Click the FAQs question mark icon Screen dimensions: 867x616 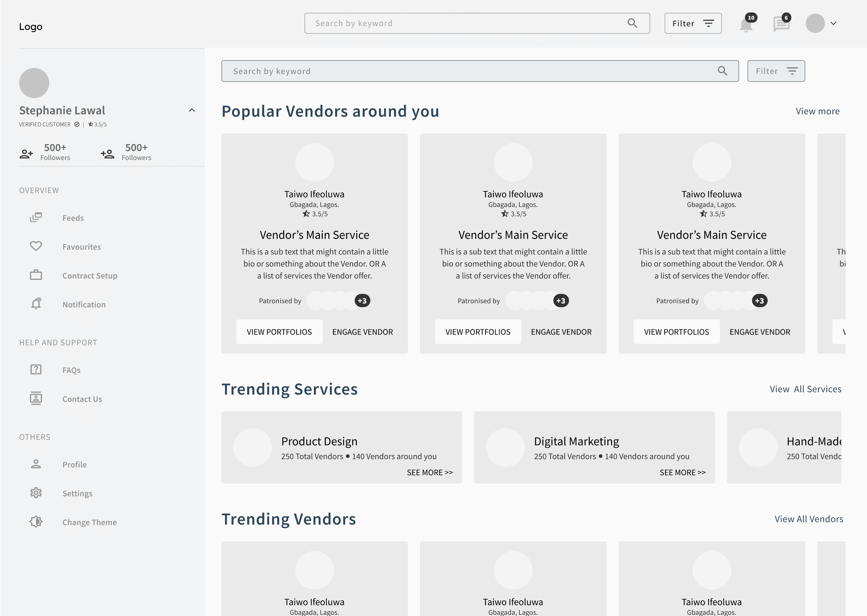pos(36,369)
